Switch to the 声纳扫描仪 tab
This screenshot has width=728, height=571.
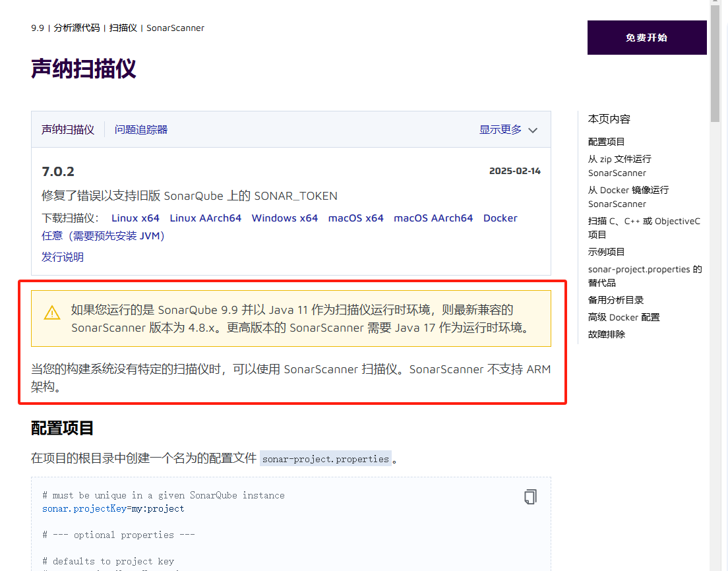coord(68,129)
